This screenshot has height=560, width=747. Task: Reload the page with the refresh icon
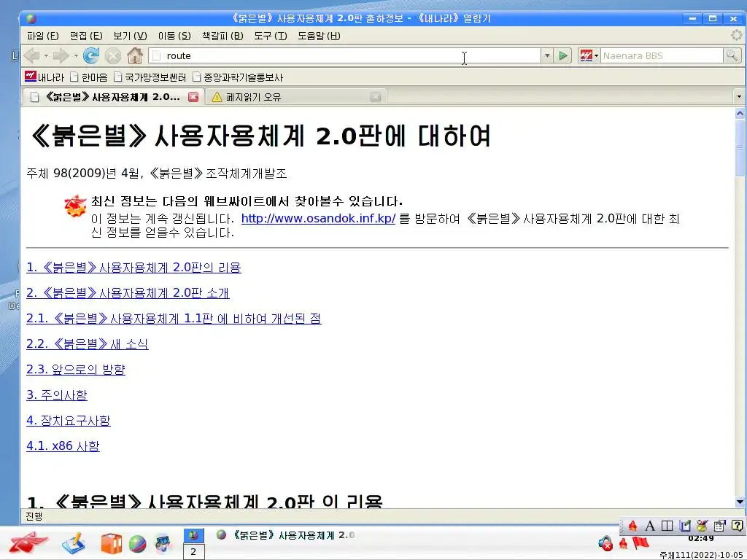click(91, 55)
